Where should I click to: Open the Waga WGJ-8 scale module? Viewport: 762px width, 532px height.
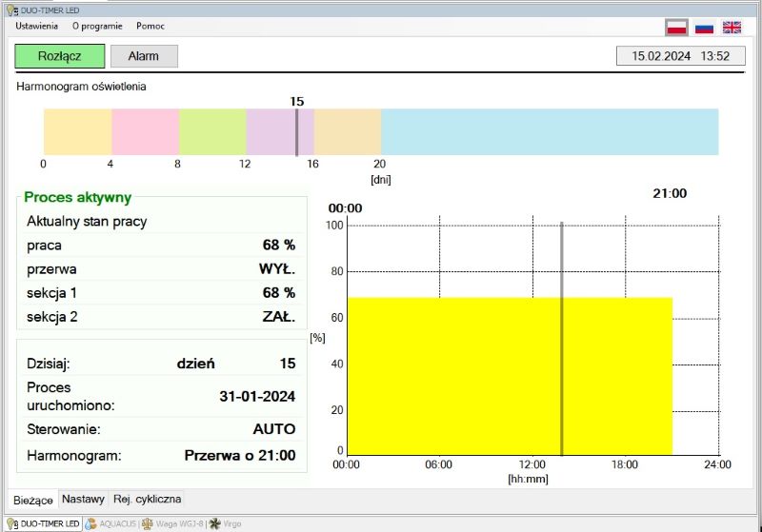point(173,523)
